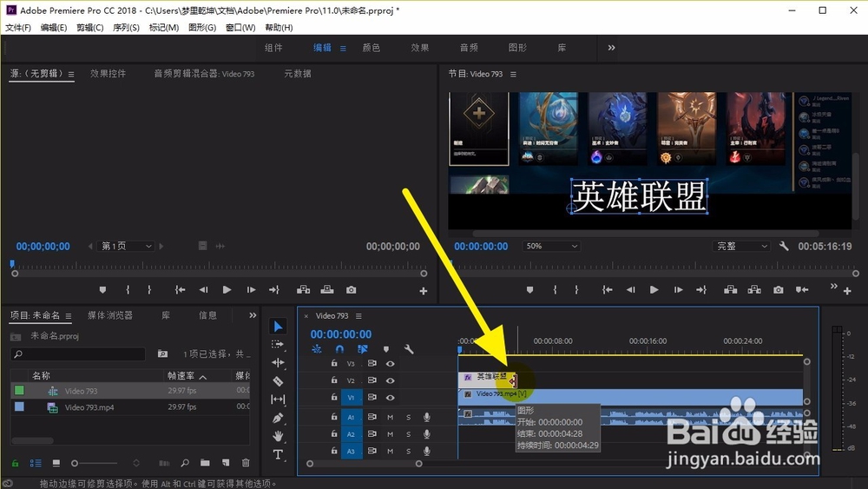The width and height of the screenshot is (868, 489).
Task: Export frame camera in Source monitor
Action: point(351,289)
